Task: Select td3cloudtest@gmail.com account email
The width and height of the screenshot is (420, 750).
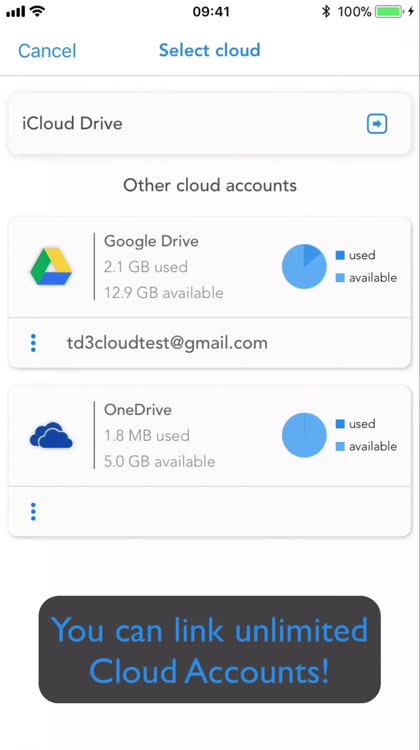Action: (167, 343)
